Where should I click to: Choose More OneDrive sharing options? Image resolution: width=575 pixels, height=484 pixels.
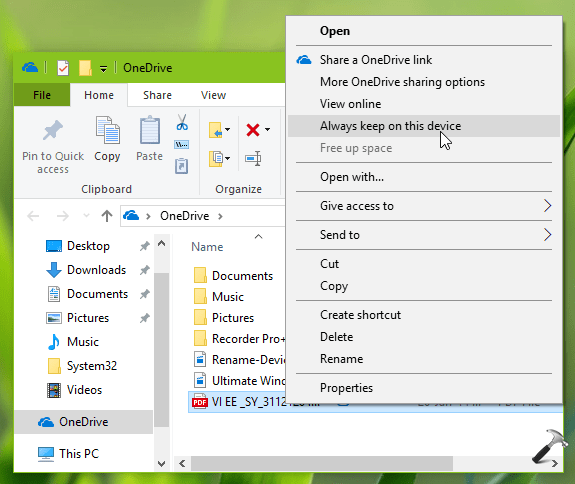(x=424, y=82)
